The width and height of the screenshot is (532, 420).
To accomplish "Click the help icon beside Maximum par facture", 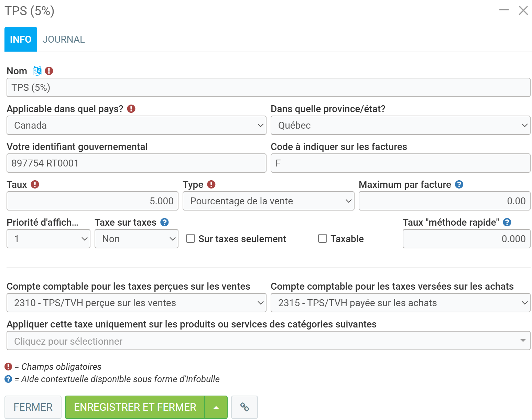I will [459, 185].
